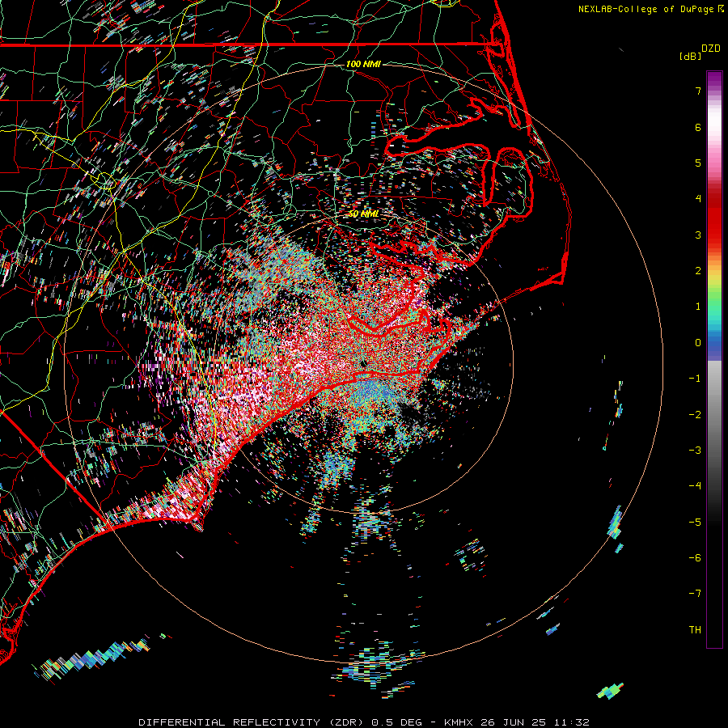The width and height of the screenshot is (728, 728).
Task: Click the 1 value on the color scale
Action: (698, 307)
